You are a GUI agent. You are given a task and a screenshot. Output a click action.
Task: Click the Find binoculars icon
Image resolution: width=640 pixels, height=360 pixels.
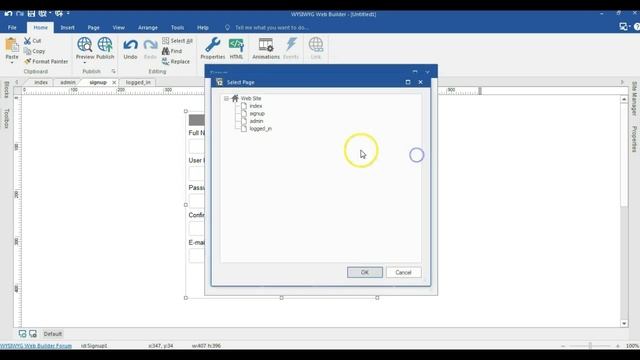coord(166,51)
